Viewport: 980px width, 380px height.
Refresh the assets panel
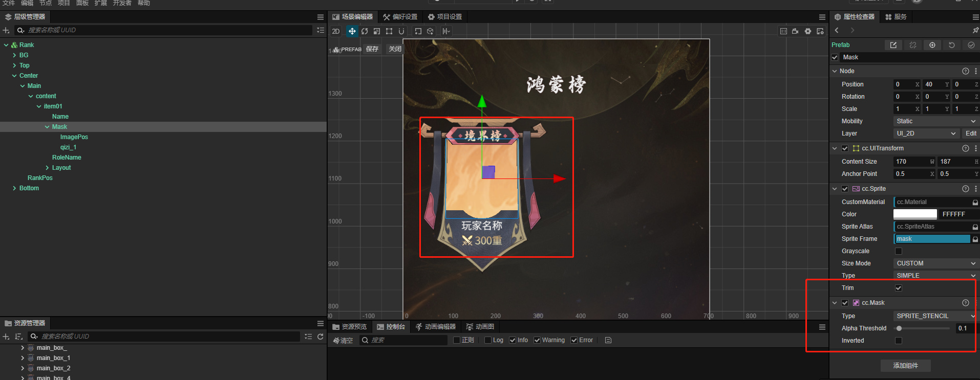click(x=321, y=337)
